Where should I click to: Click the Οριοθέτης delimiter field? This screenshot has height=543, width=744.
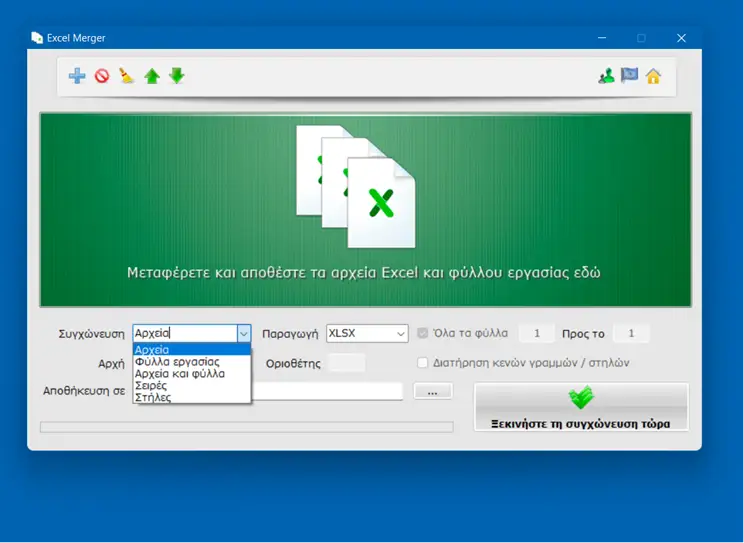click(x=346, y=363)
